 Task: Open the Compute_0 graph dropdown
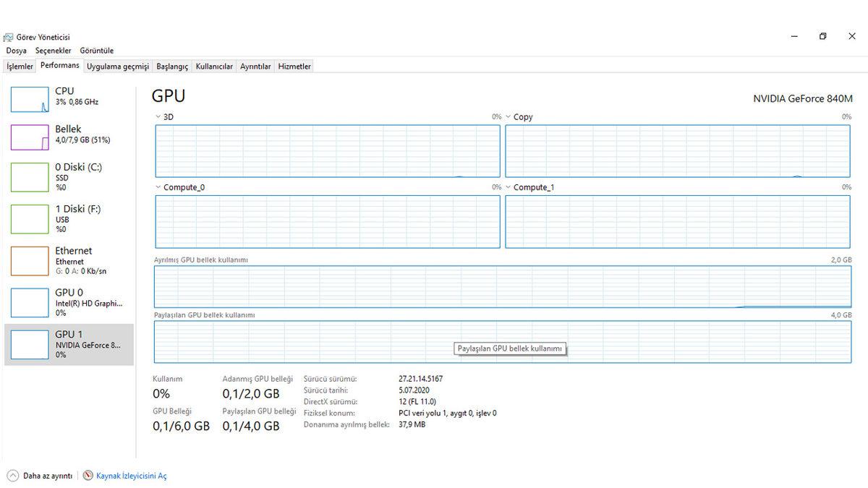[158, 187]
